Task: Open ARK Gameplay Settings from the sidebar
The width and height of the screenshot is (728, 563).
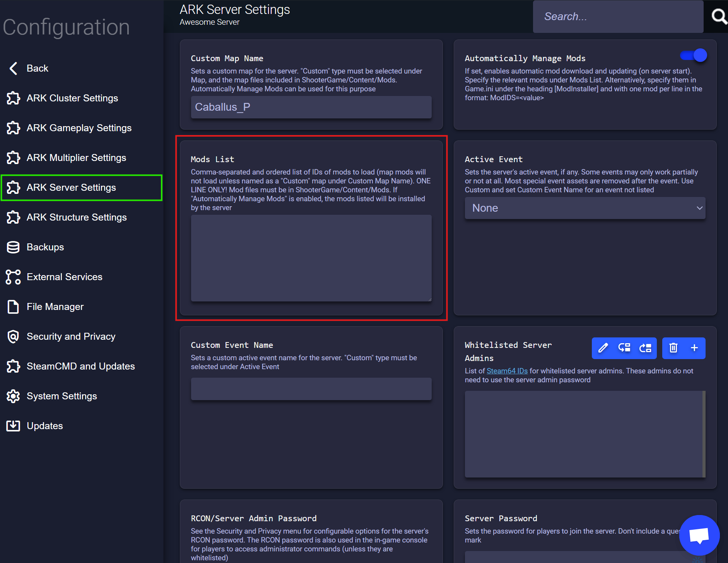Action: click(x=79, y=128)
